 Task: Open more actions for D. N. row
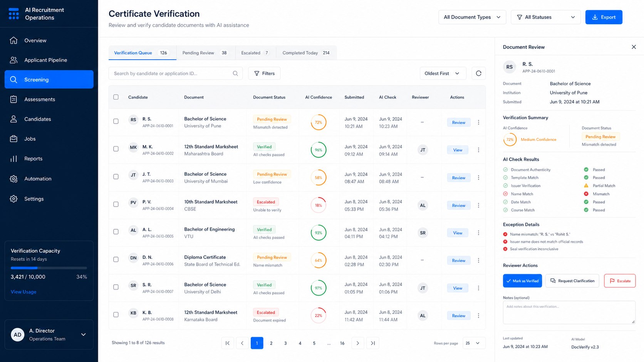click(478, 260)
